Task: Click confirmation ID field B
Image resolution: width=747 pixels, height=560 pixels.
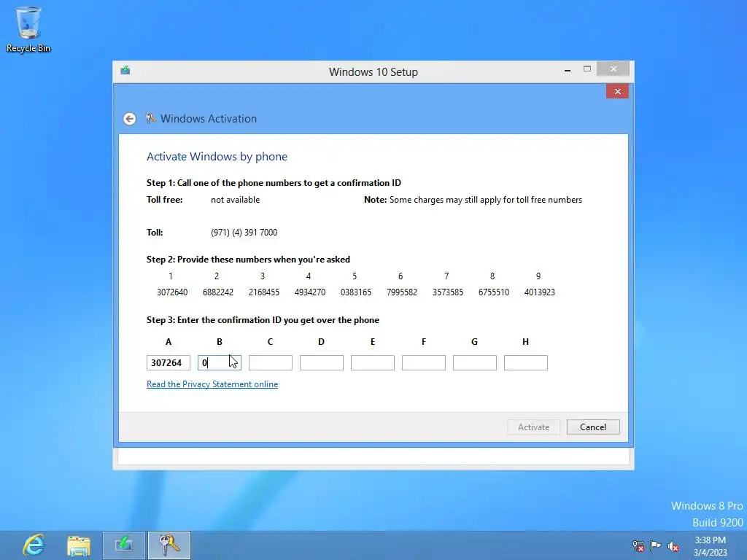Action: tap(220, 363)
